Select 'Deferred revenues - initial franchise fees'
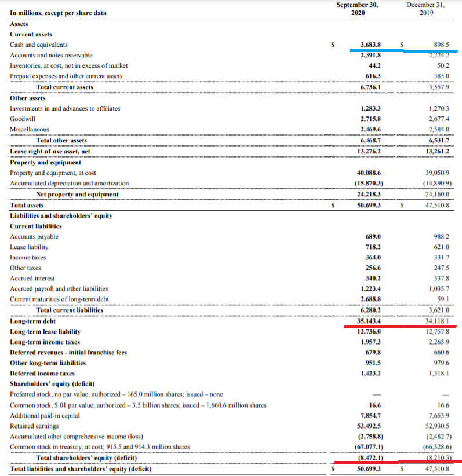462x476 pixels. pos(68,353)
